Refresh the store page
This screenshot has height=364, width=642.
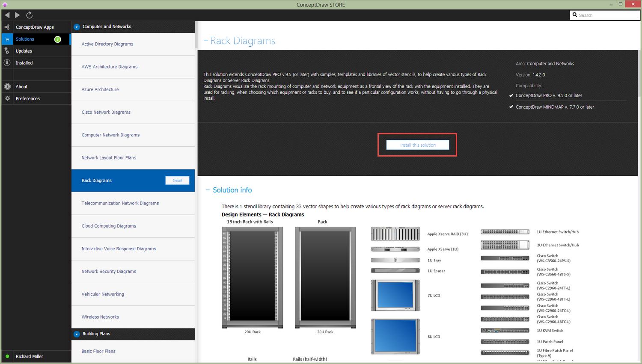30,15
